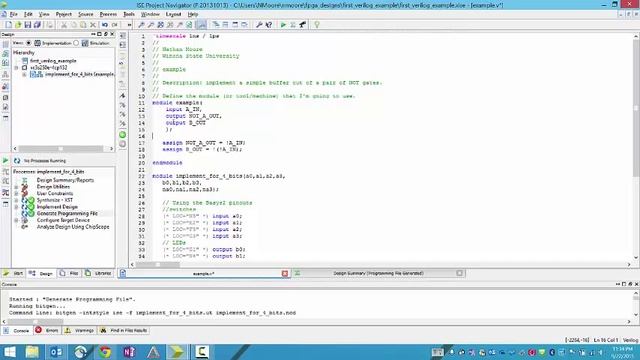Open the Layout menu
Viewport: 640px width, 360px height.
pyautogui.click(x=173, y=14)
